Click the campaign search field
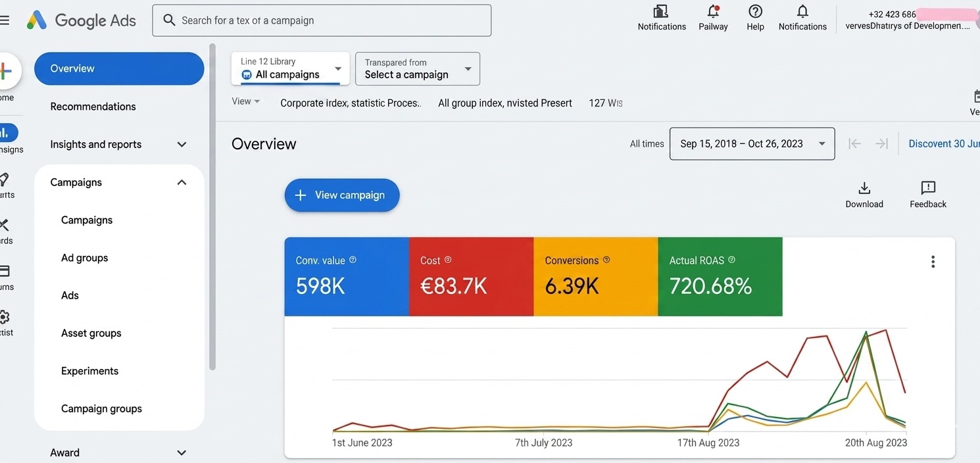This screenshot has width=980, height=463. (322, 20)
